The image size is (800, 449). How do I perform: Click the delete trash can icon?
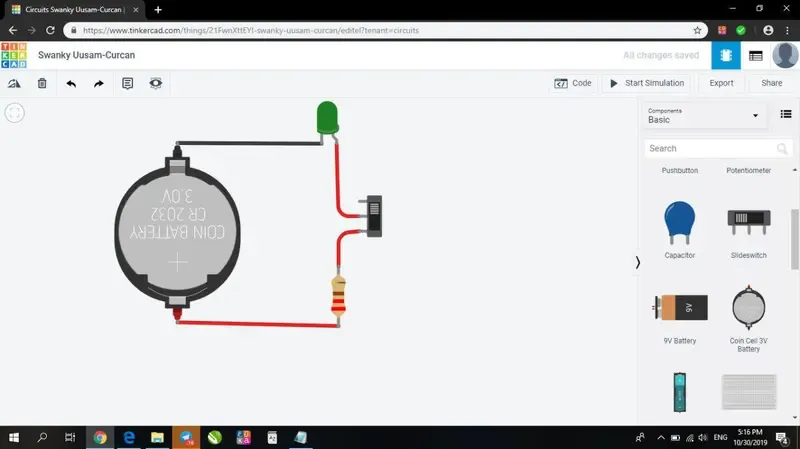[42, 83]
